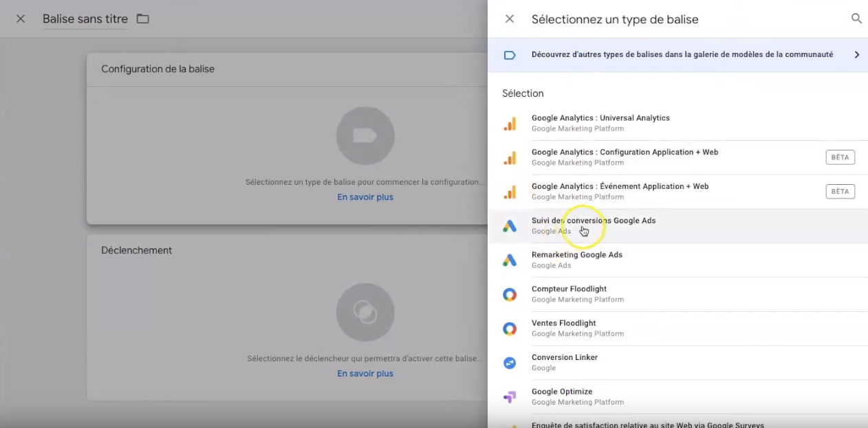
Task: Close the Sélectionnez un type de balise panel
Action: 510,19
